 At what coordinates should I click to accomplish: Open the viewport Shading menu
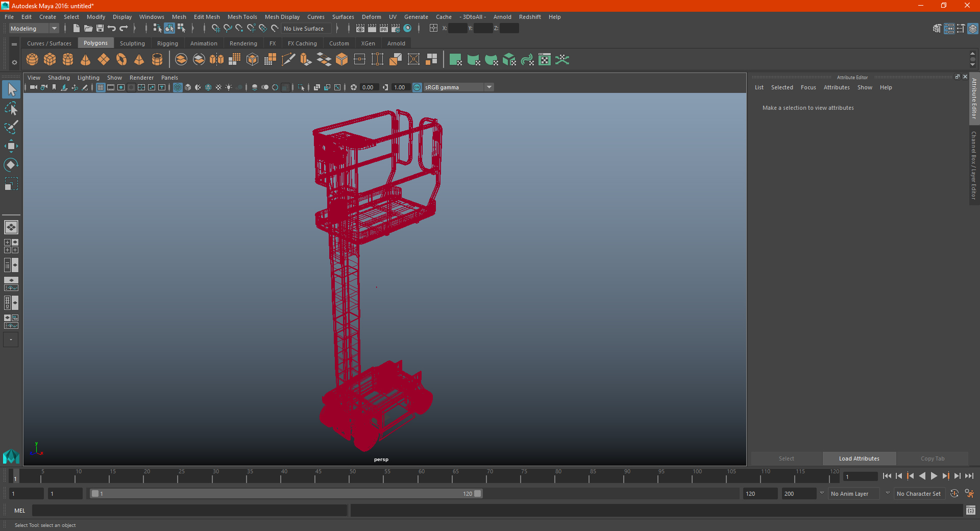59,78
